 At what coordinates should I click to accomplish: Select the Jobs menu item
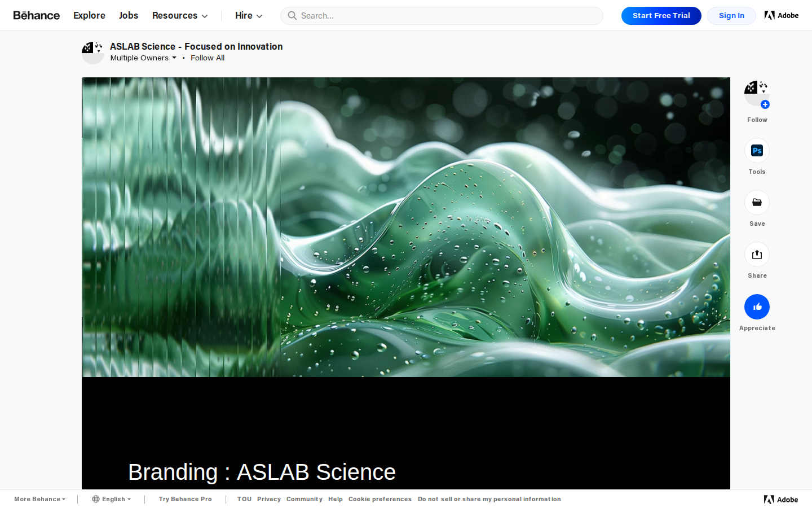(x=129, y=15)
